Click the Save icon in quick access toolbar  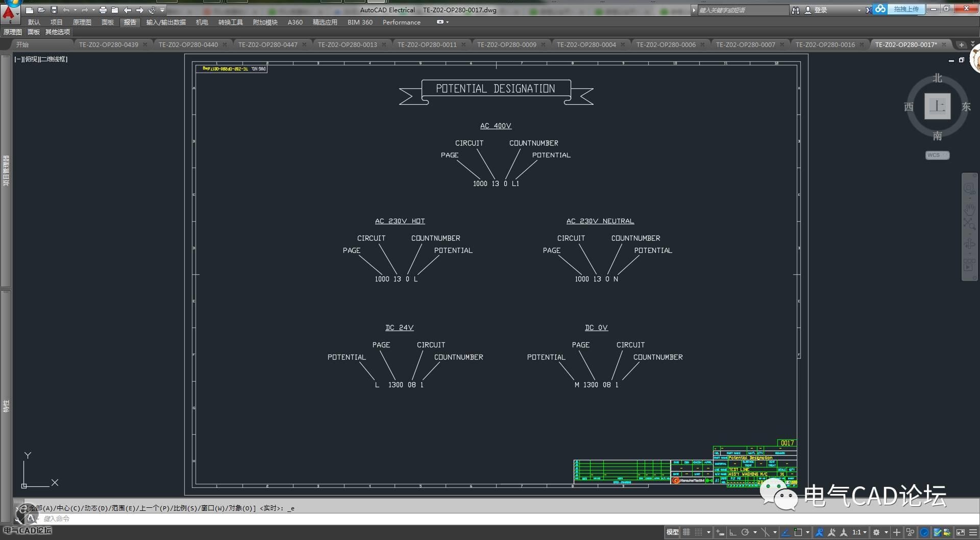tap(54, 10)
